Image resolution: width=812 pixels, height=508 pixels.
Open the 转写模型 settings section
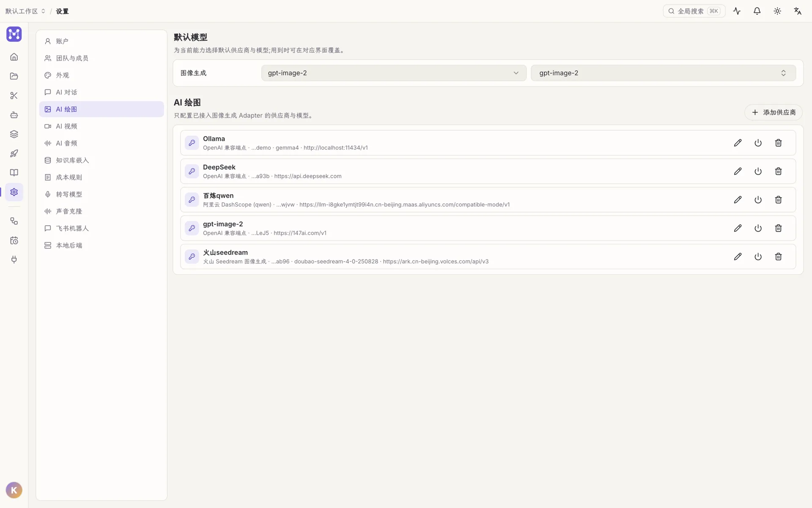click(x=101, y=194)
